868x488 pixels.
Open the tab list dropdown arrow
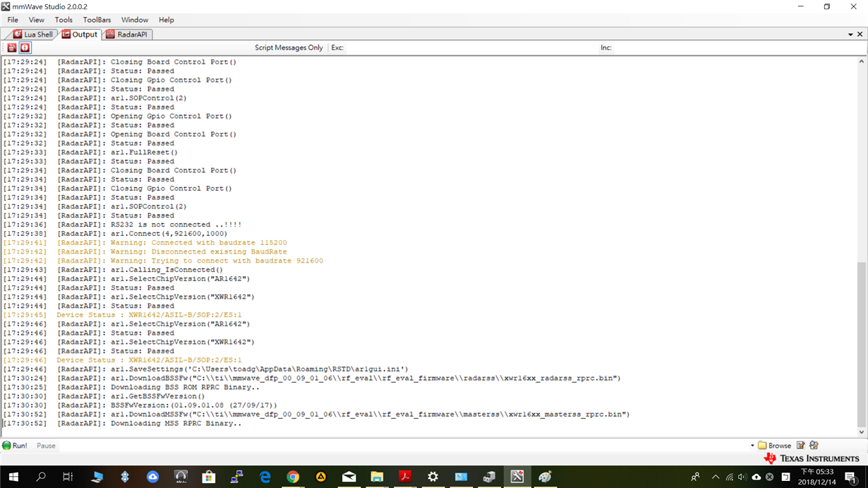[x=850, y=35]
